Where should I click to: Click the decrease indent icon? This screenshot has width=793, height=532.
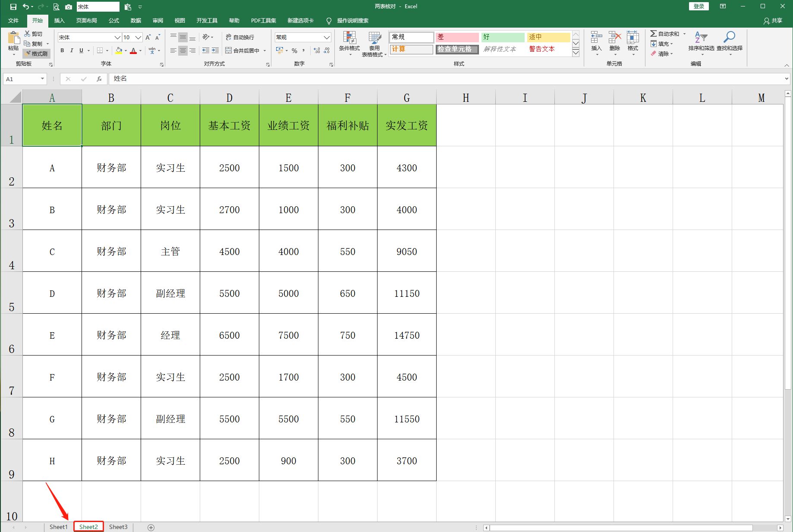(206, 50)
